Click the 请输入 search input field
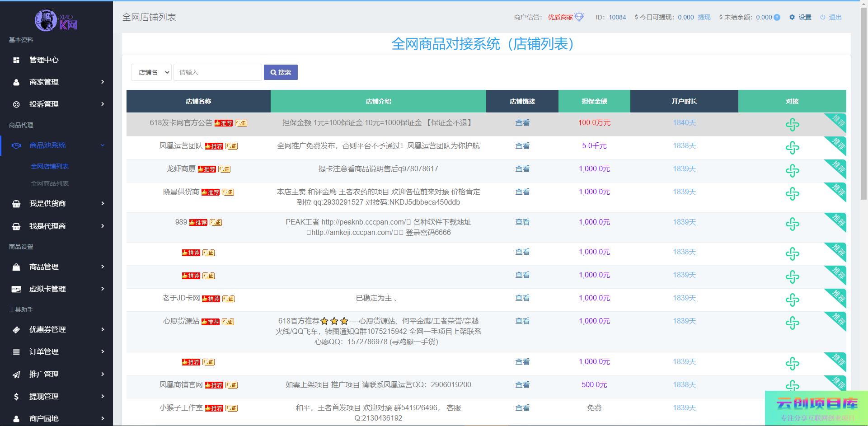The image size is (868, 426). pos(217,72)
